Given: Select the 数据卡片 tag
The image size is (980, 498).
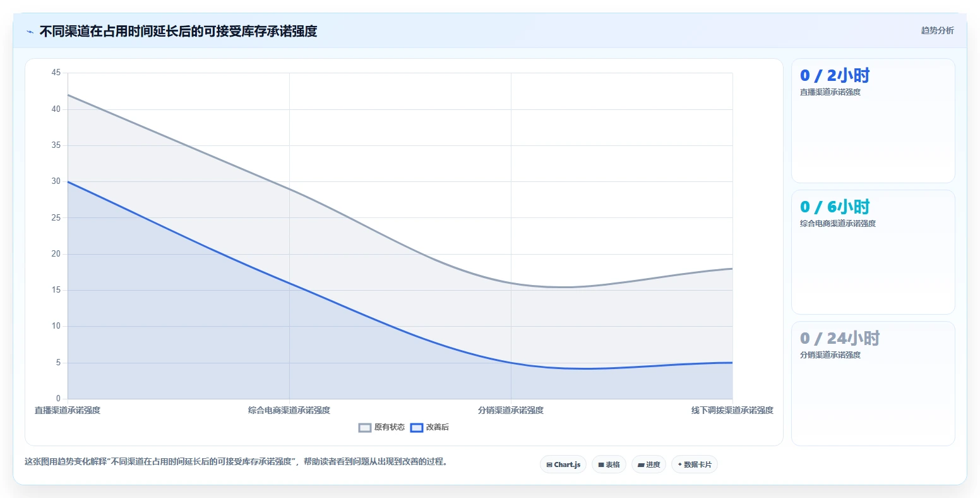Looking at the screenshot, I should 695,465.
